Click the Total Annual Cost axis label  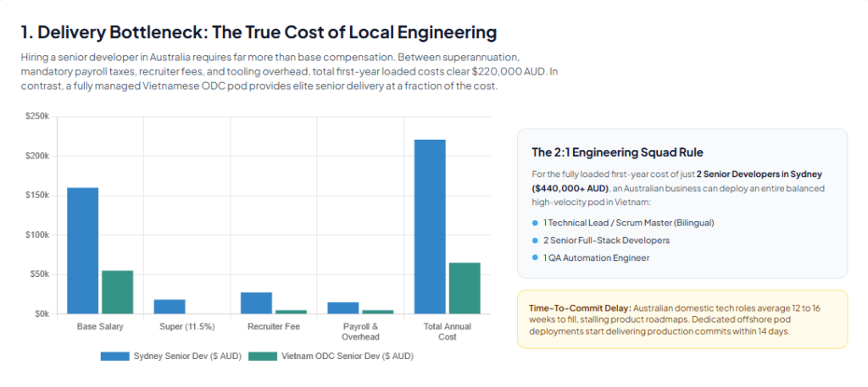click(x=448, y=332)
